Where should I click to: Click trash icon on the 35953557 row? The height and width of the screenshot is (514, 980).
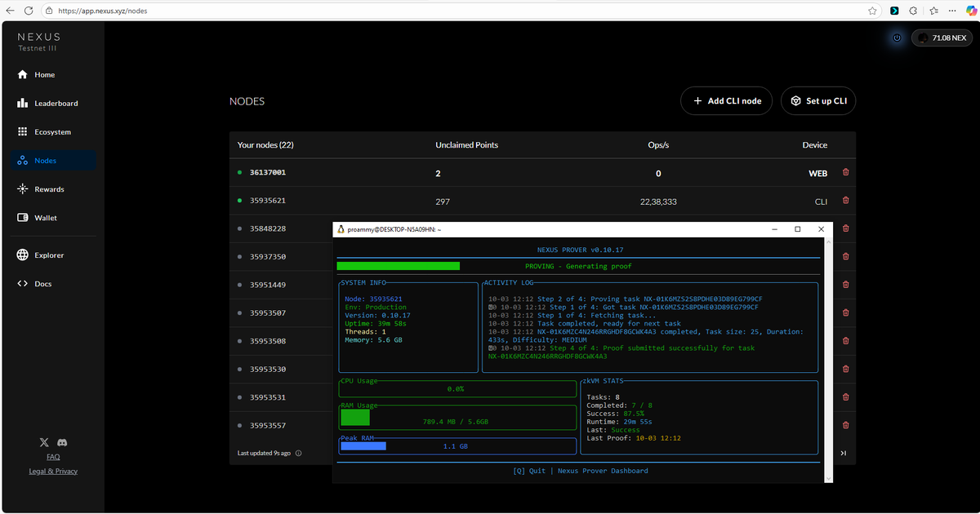pyautogui.click(x=845, y=426)
